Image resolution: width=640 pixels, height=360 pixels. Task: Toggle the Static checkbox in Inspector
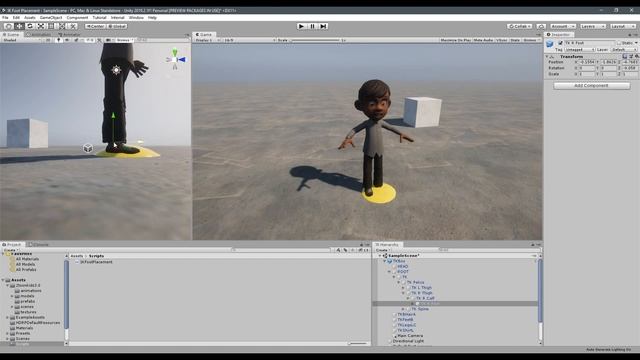point(619,43)
